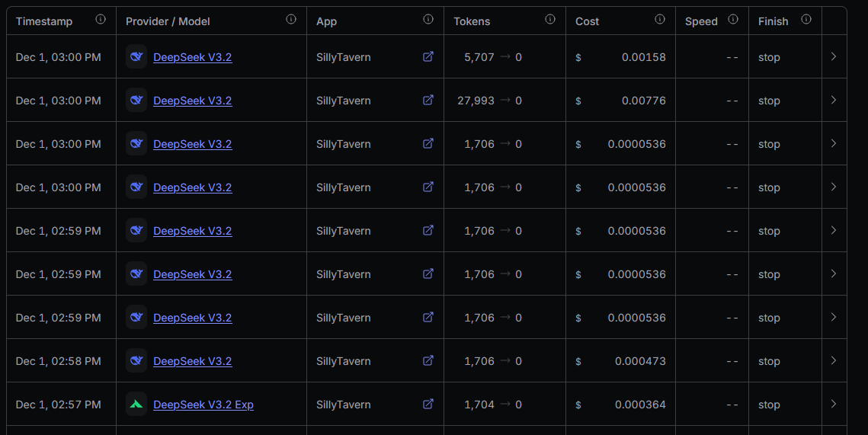Select the Dec 1, 02:58 PM timestamp
This screenshot has height=435, width=868.
click(58, 361)
